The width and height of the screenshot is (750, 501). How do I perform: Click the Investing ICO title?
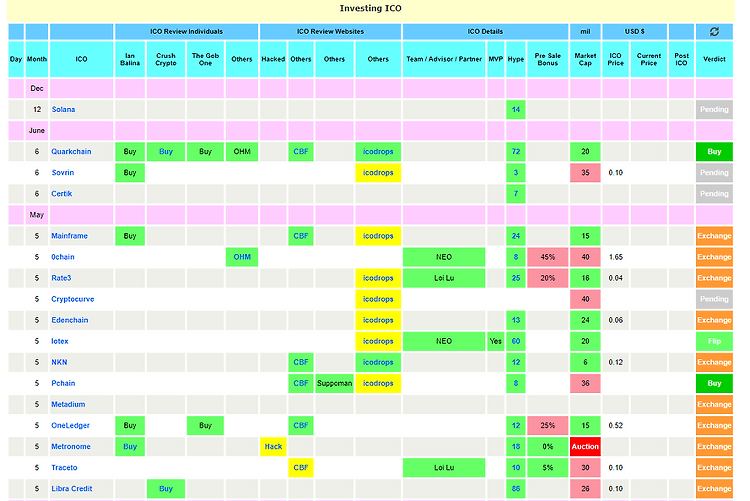(x=370, y=8)
